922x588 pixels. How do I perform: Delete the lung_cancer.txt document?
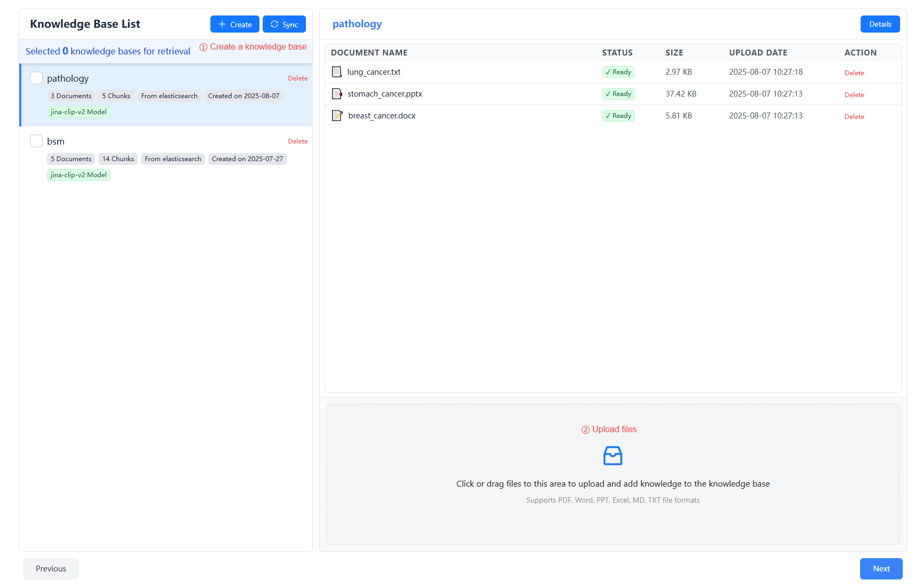854,73
